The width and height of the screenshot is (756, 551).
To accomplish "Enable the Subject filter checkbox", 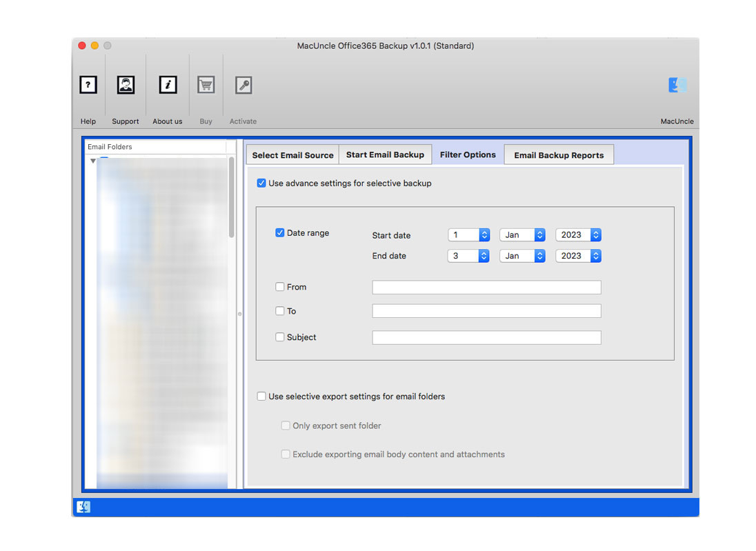I will pos(280,337).
